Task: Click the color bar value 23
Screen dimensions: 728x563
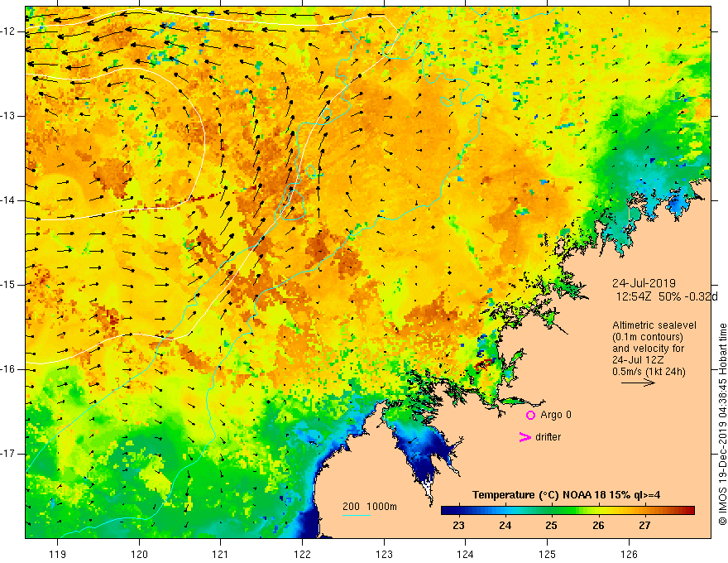Action: click(458, 526)
